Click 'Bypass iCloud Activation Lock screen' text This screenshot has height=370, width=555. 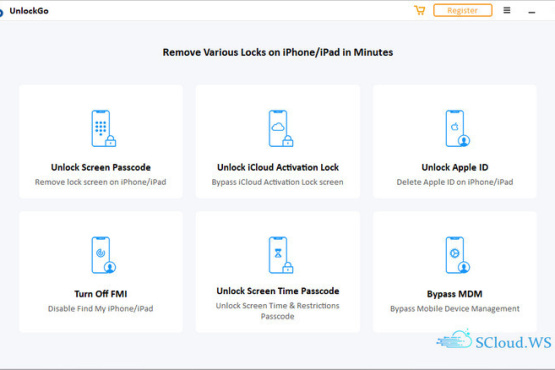click(x=278, y=182)
